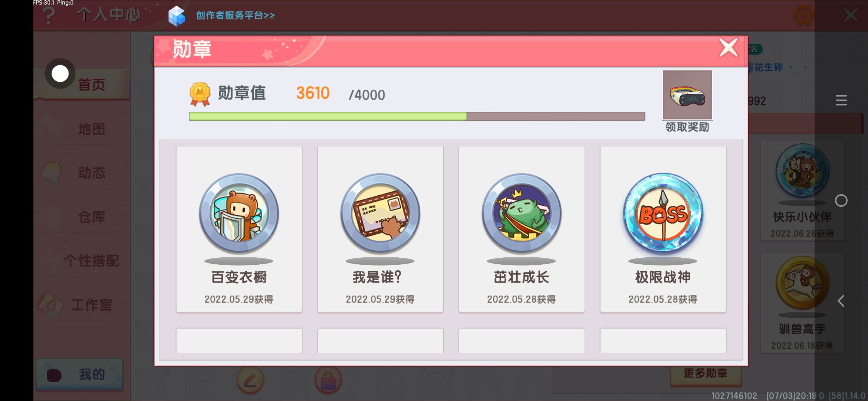868x401 pixels.
Task: Toggle the floating white record dot
Action: click(60, 74)
